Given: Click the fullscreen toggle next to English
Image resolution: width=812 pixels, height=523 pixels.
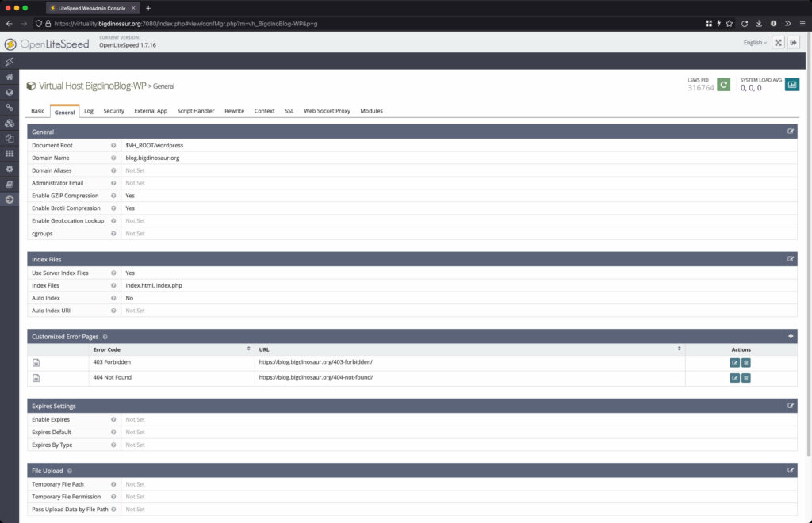Looking at the screenshot, I should coord(778,42).
